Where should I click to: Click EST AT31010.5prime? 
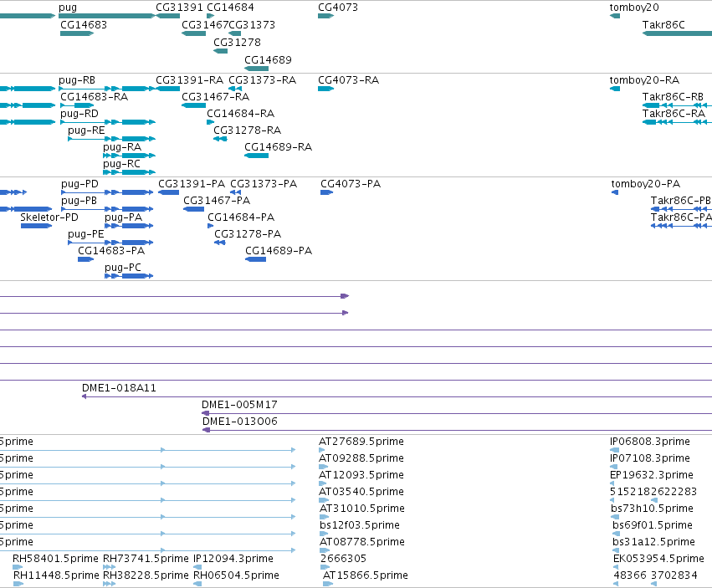[361, 509]
